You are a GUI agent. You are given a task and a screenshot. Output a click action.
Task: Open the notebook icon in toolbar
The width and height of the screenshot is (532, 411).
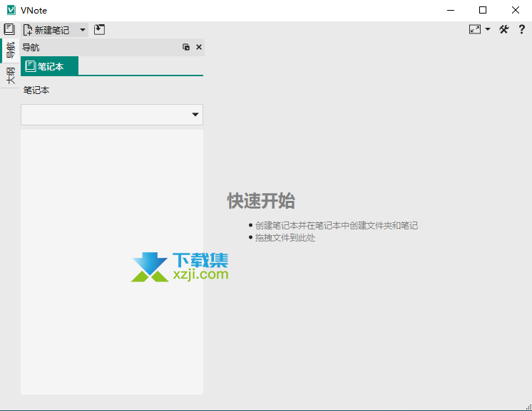pyautogui.click(x=9, y=29)
